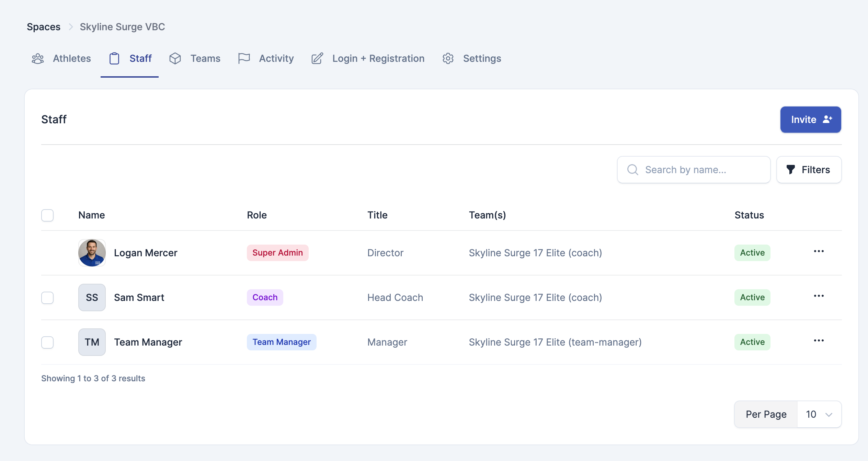Check the box for Team Manager row

pos(47,342)
